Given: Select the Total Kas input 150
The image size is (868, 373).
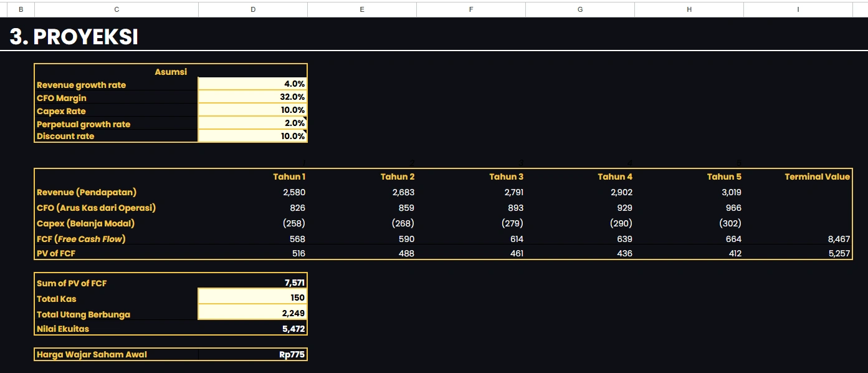Looking at the screenshot, I should point(252,298).
